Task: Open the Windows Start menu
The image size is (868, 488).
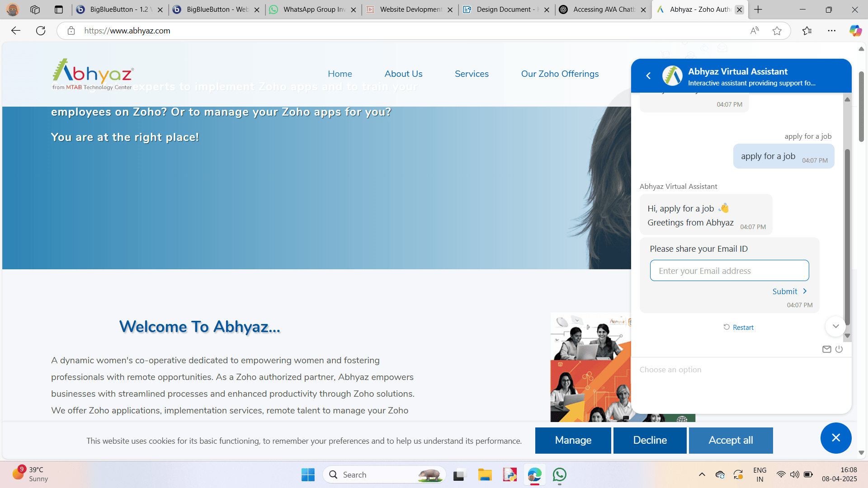Action: point(308,475)
